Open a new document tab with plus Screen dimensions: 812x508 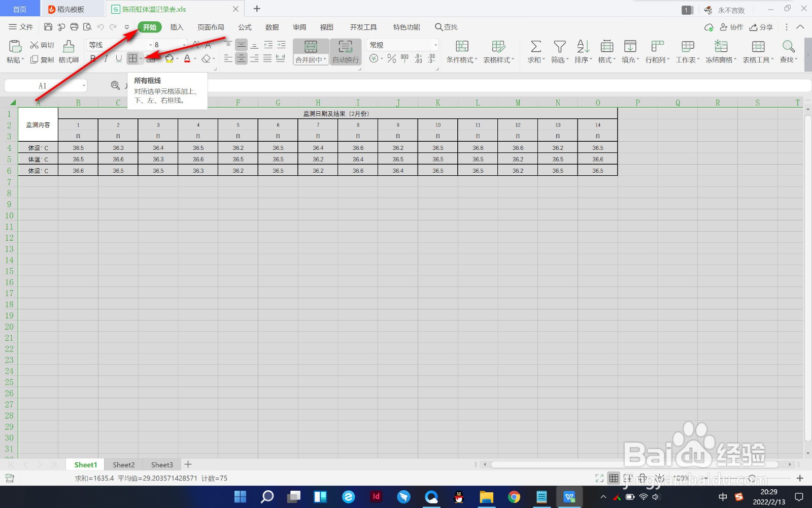point(257,9)
